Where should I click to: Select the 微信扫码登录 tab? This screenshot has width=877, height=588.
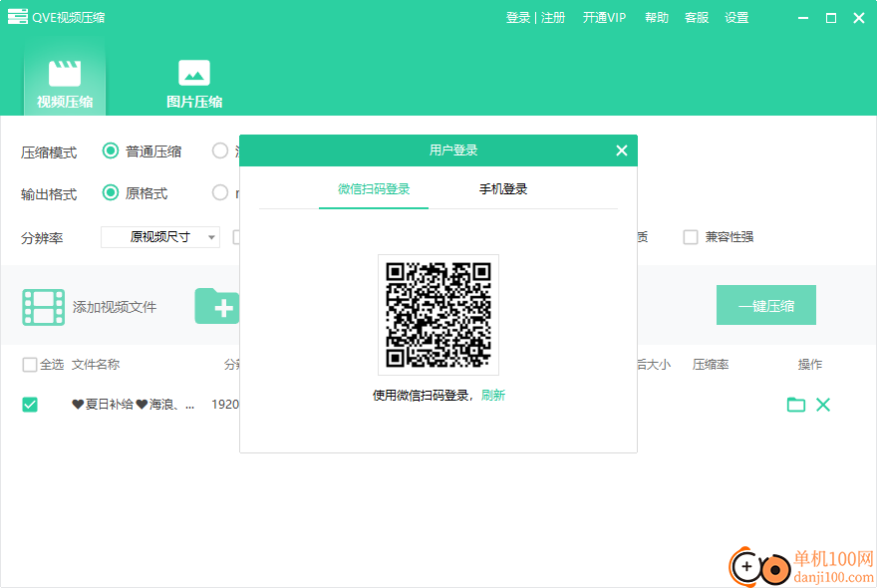[x=374, y=189]
